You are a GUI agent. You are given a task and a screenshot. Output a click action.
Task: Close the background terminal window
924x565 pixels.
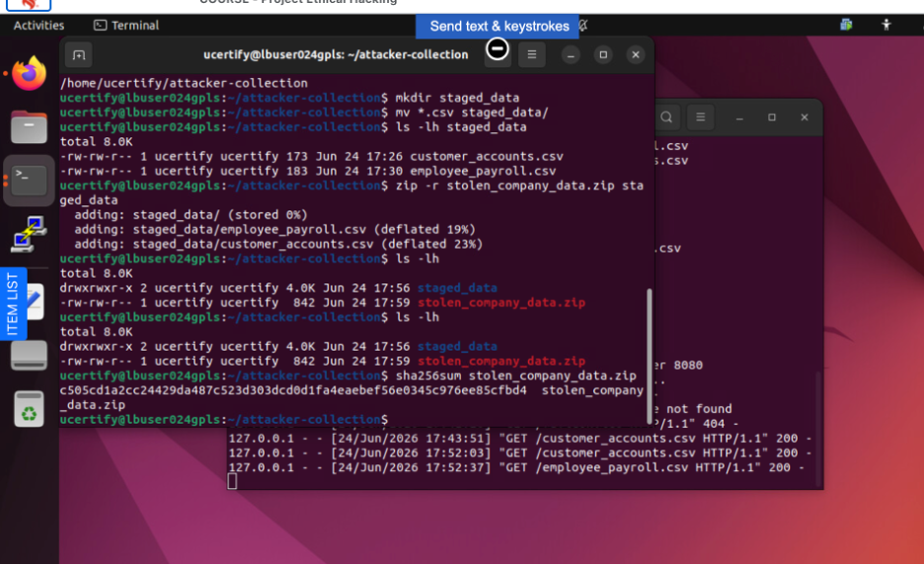tap(805, 118)
